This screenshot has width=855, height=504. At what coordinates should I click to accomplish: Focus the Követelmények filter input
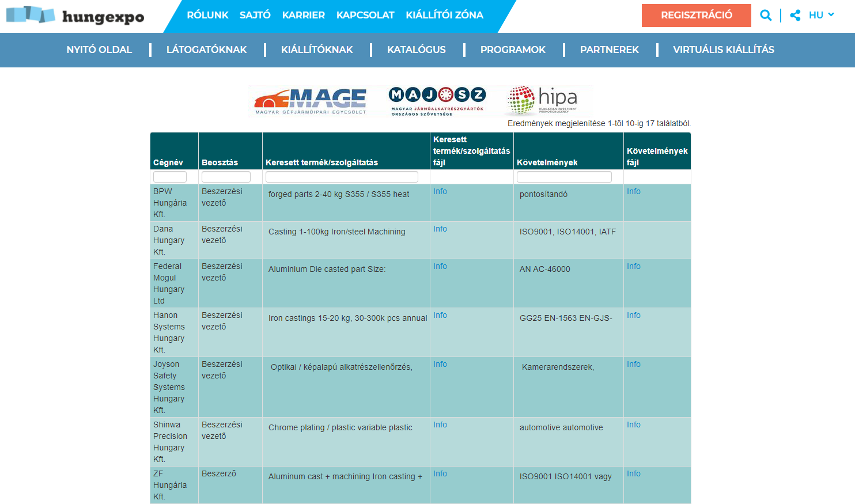pyautogui.click(x=564, y=177)
